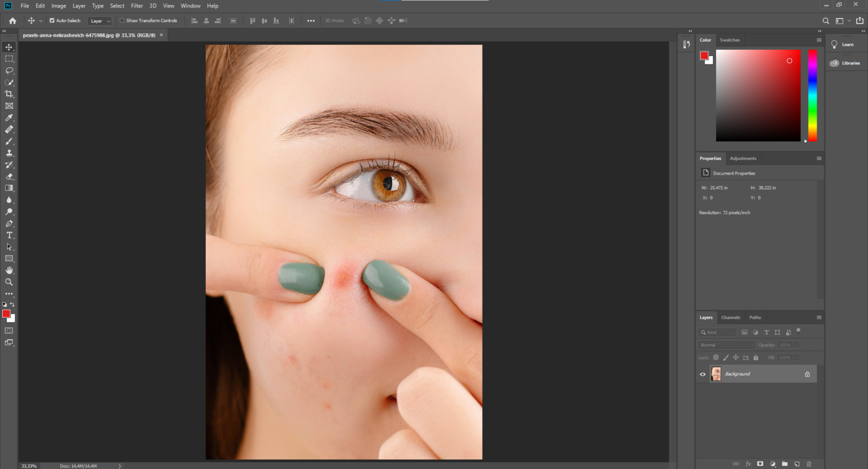Toggle the Auto-Select checkbox
This screenshot has width=868, height=469.
(52, 20)
